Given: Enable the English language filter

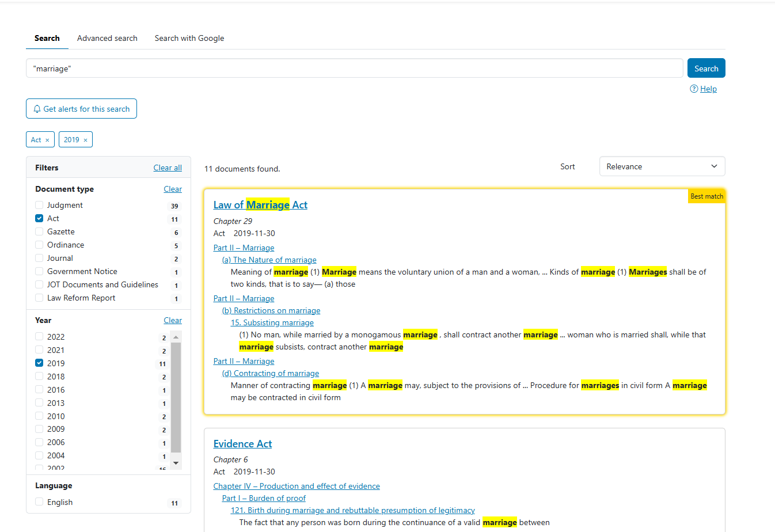Looking at the screenshot, I should pos(39,502).
